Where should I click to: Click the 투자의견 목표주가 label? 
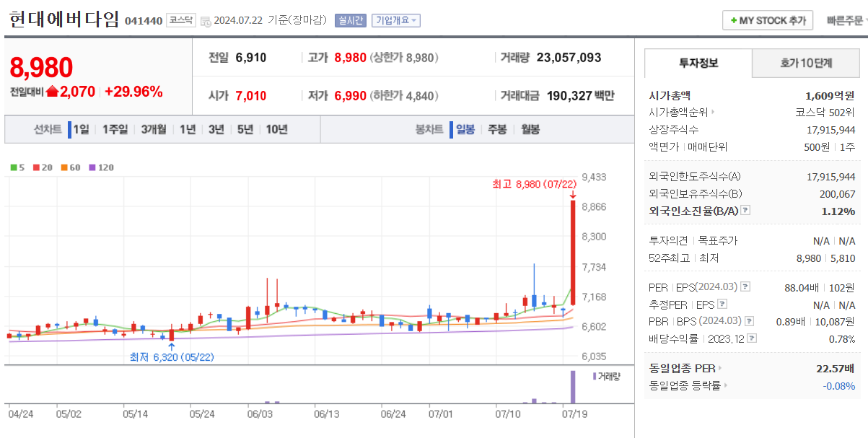[x=693, y=240]
